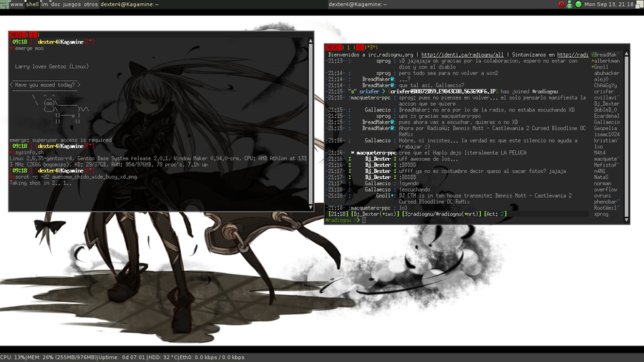The height and width of the screenshot is (362, 644).
Task: Click Geopelia in the IRC nick list
Action: [605, 129]
